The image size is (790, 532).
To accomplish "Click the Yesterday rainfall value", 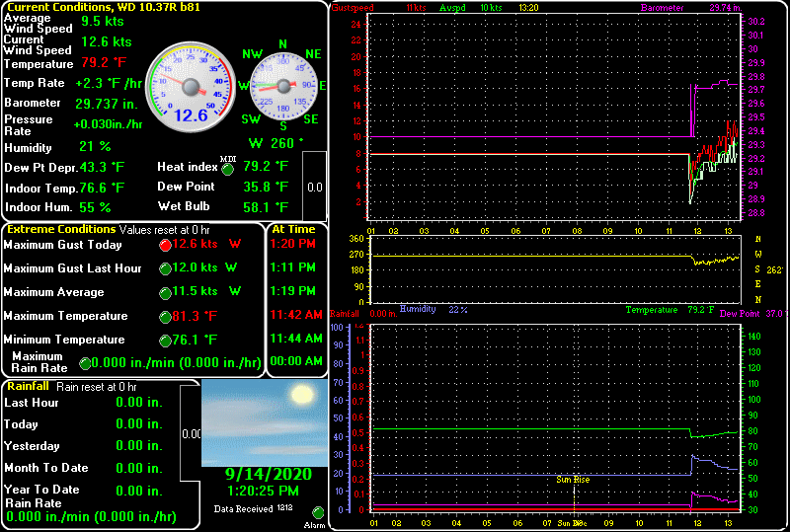I will click(139, 445).
